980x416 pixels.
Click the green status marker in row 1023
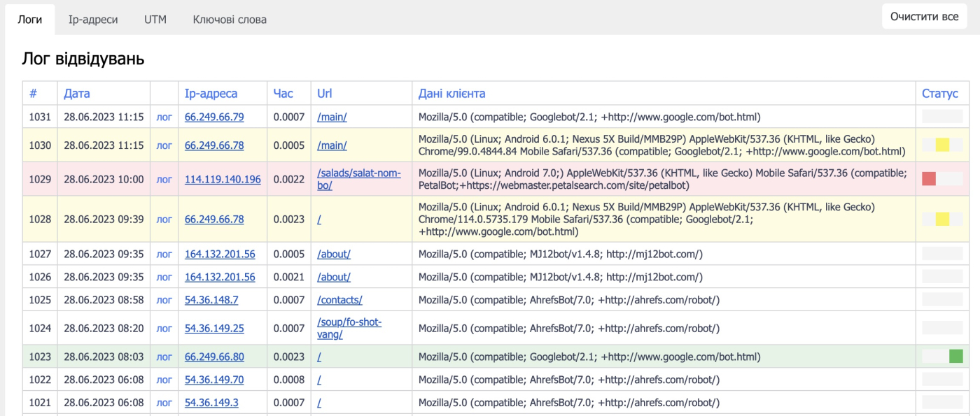pyautogui.click(x=955, y=357)
